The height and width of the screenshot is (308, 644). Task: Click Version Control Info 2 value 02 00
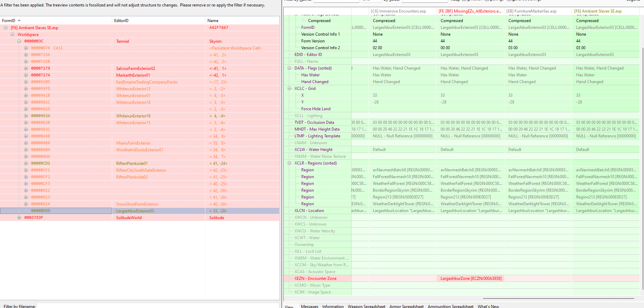pos(377,48)
